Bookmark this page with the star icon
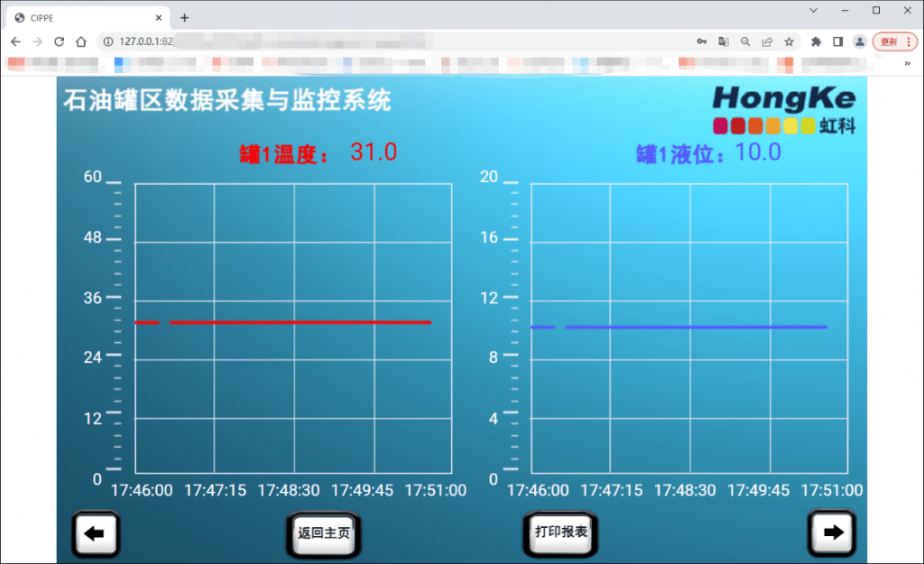Image resolution: width=924 pixels, height=564 pixels. (x=789, y=42)
